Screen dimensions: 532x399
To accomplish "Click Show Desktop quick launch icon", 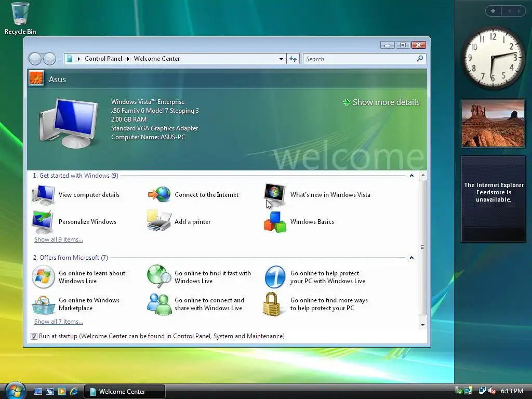I will 37,391.
